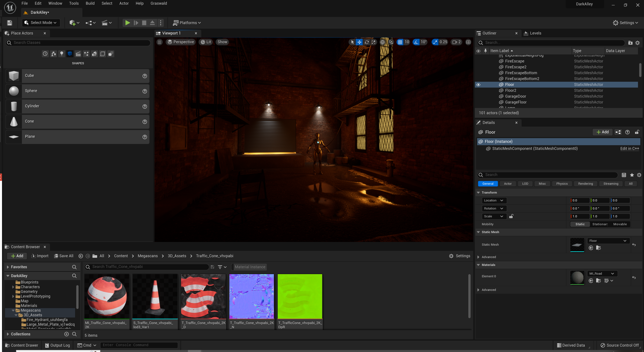Toggle the grid snapping icon

[x=400, y=42]
